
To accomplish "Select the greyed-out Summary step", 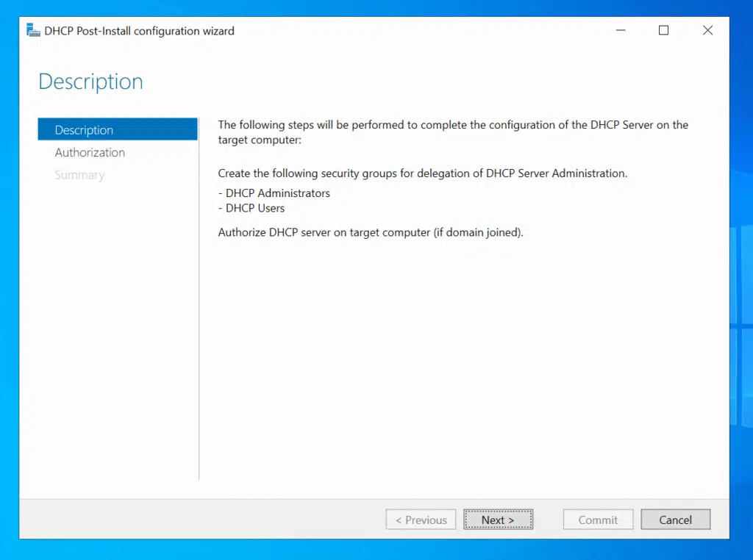I will click(79, 176).
